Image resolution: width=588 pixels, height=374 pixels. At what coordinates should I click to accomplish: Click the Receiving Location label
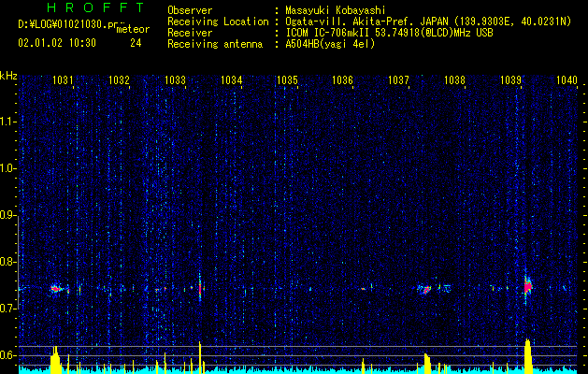coord(218,22)
